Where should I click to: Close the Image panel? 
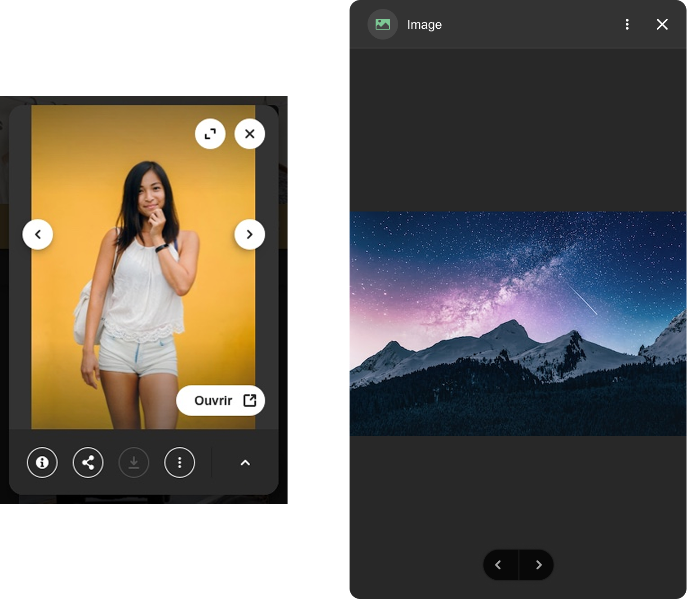coord(662,24)
